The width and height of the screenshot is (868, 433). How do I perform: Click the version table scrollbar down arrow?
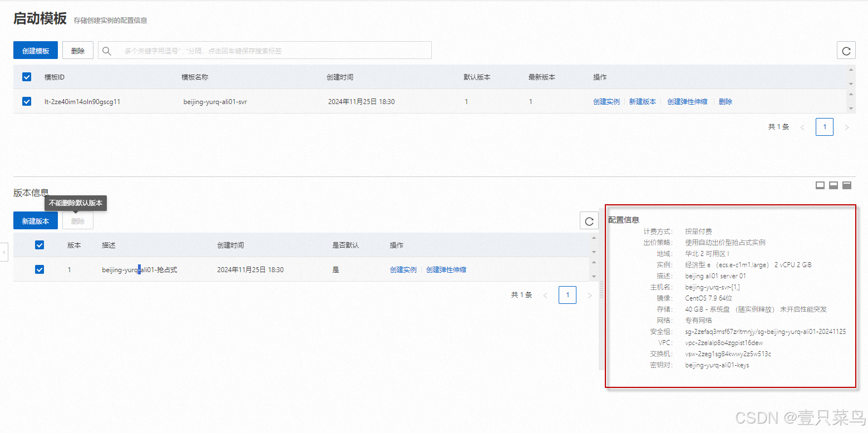point(594,276)
